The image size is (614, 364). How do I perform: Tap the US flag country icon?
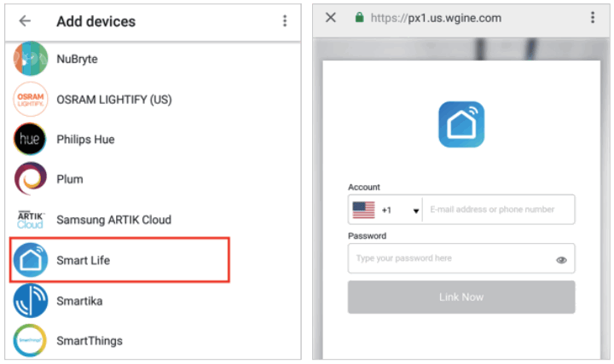(x=363, y=210)
